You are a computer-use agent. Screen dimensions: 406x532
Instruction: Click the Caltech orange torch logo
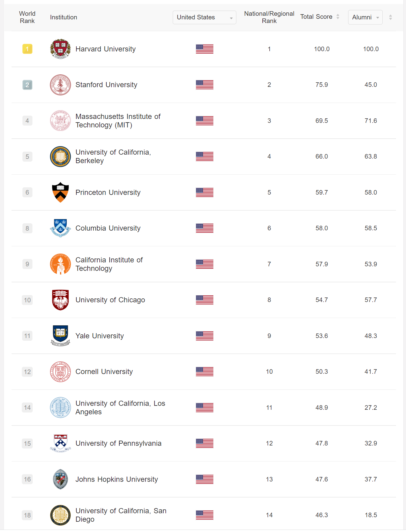click(x=60, y=264)
